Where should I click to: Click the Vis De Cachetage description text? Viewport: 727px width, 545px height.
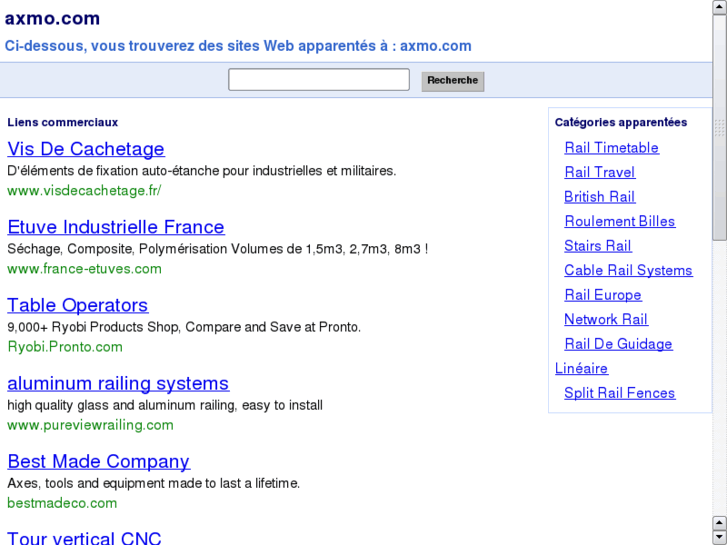[x=202, y=171]
